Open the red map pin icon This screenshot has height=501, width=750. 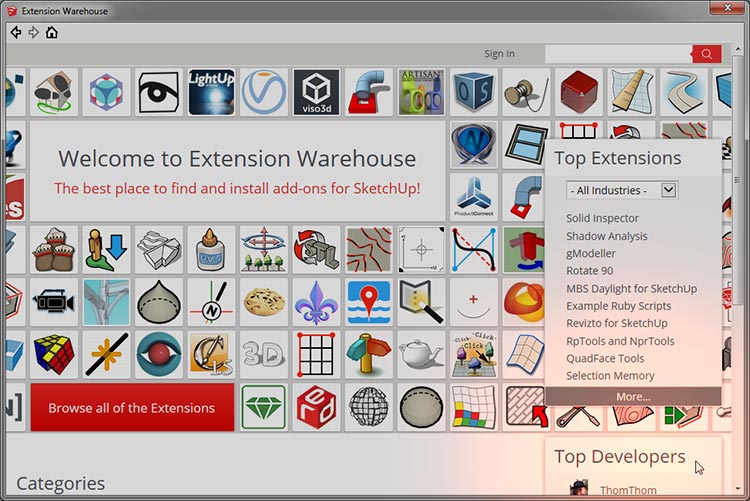tap(369, 302)
